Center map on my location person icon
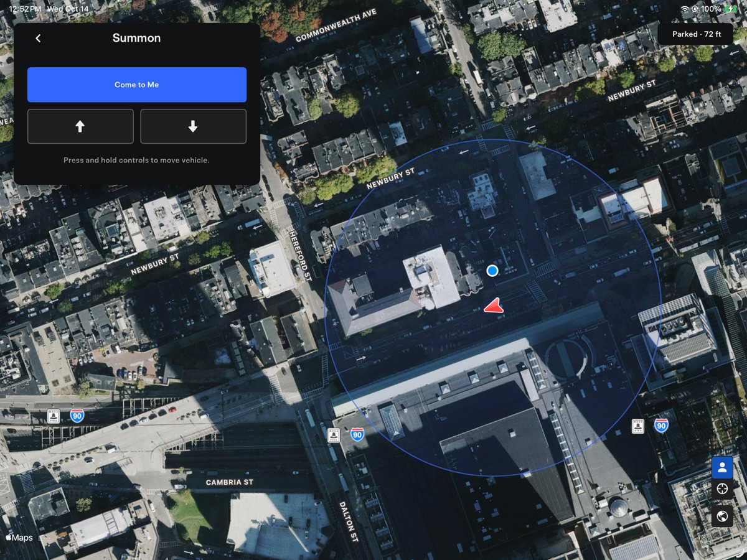This screenshot has height=560, width=747. tap(722, 467)
